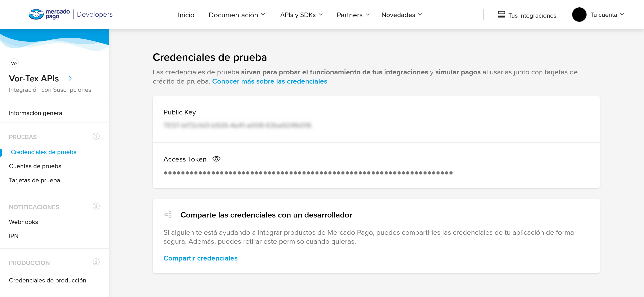644x297 pixels.
Task: Open the Vor-Tex APIs application name
Action: 34,78
